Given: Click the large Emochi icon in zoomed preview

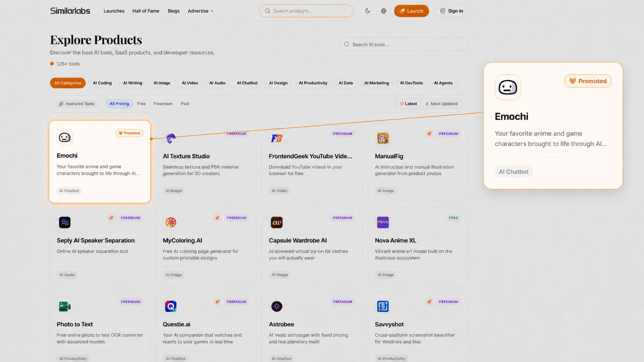Looking at the screenshot, I should coord(508,87).
